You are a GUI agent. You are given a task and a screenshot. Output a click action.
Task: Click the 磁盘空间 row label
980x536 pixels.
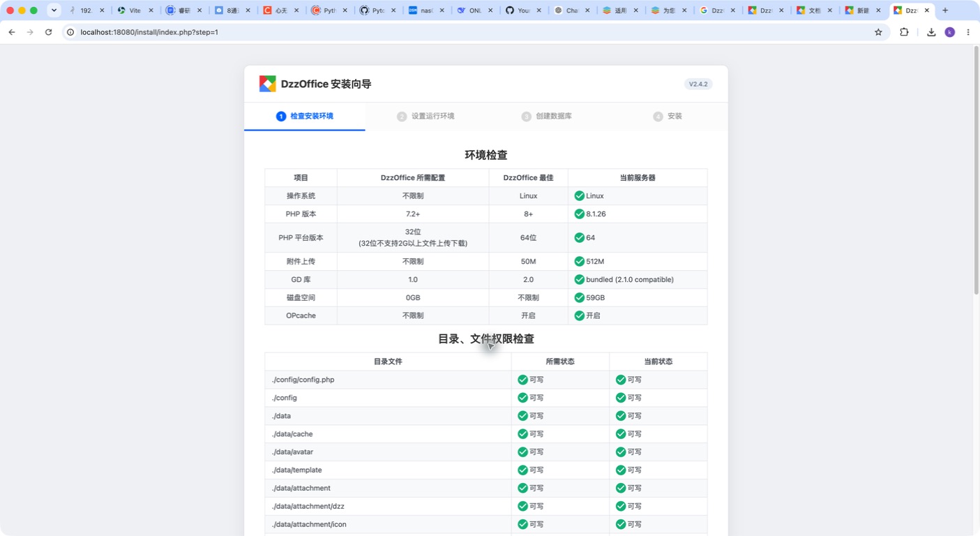pyautogui.click(x=301, y=298)
